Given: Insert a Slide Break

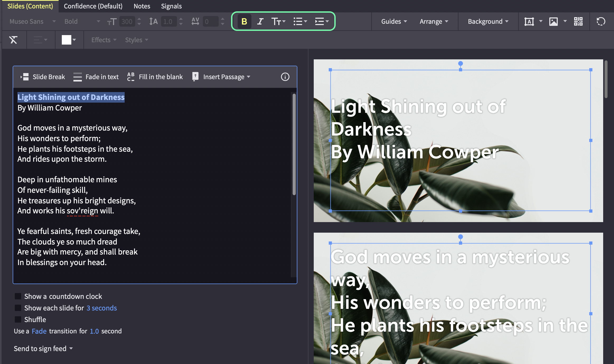Looking at the screenshot, I should tap(43, 77).
